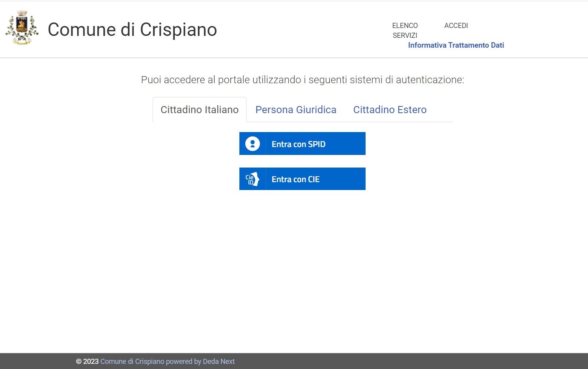Select the Cittadino Italiano tab
Image resolution: width=588 pixels, height=369 pixels.
[x=200, y=110]
